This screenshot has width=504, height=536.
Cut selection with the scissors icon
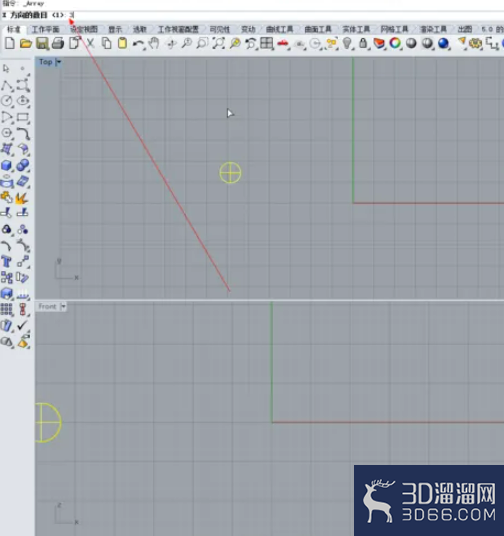click(90, 43)
